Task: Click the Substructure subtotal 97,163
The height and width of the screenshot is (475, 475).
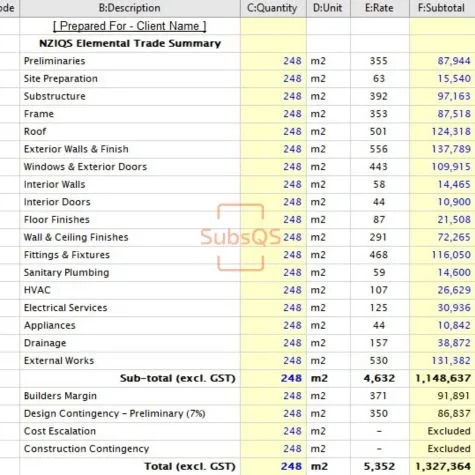Action: (x=454, y=96)
